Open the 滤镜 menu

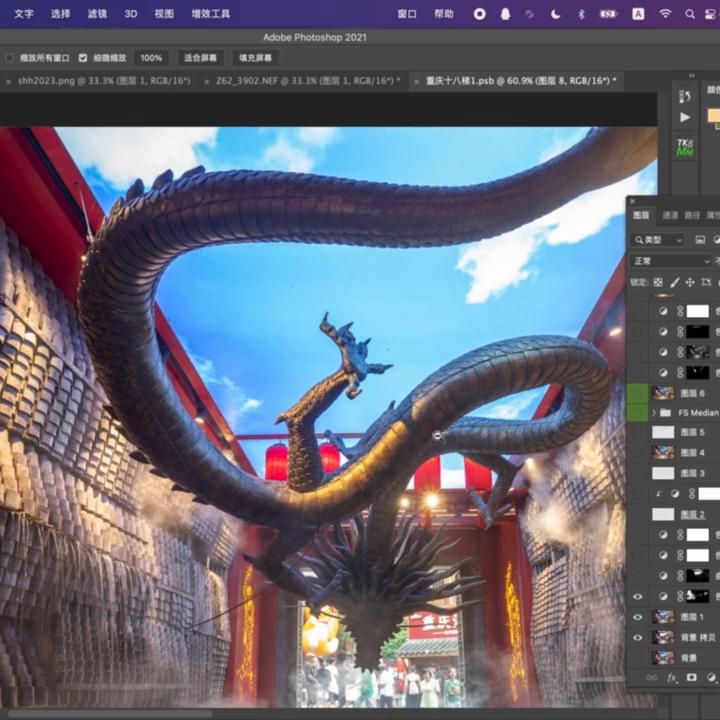click(97, 14)
